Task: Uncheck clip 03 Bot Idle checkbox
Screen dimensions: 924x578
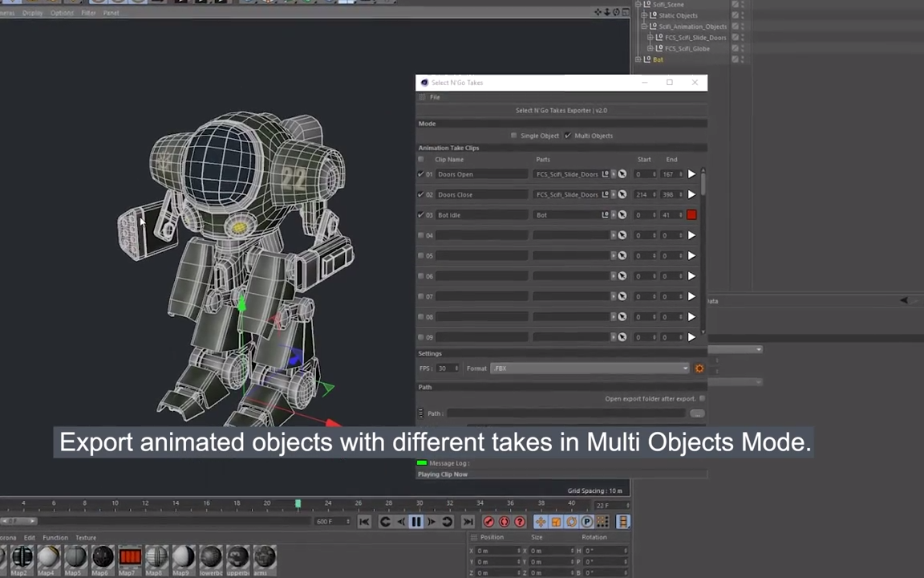Action: tap(421, 215)
